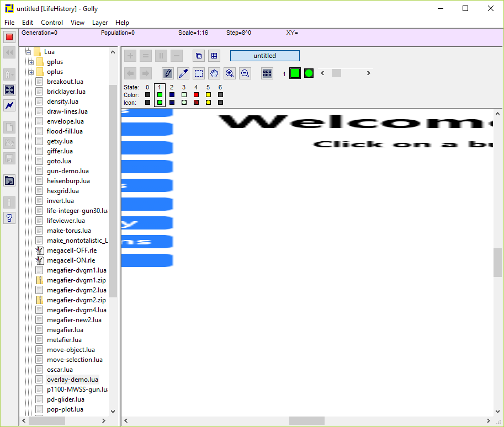Click the Save Pattern icon
Image resolution: width=504 pixels, height=427 pixels.
(x=9, y=158)
